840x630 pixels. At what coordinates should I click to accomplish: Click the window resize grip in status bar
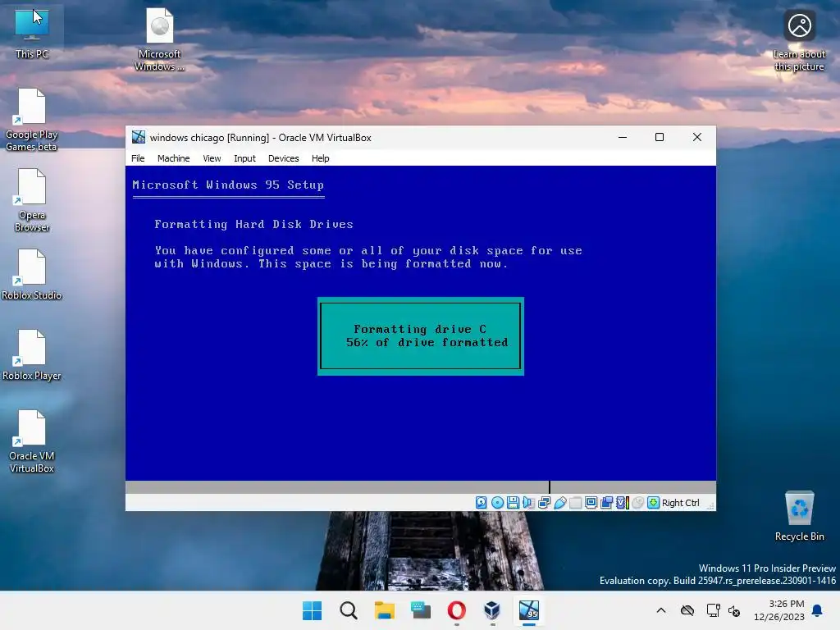point(711,505)
